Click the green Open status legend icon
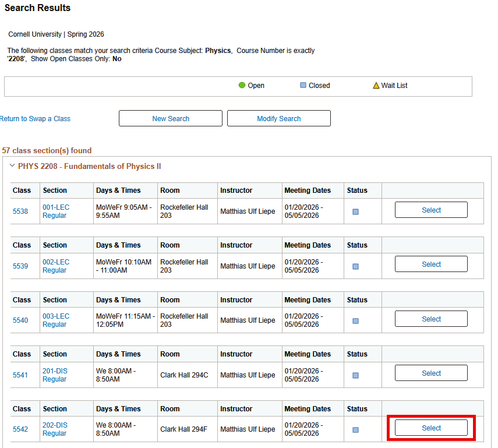Image resolution: width=498 pixels, height=448 pixels. (242, 85)
